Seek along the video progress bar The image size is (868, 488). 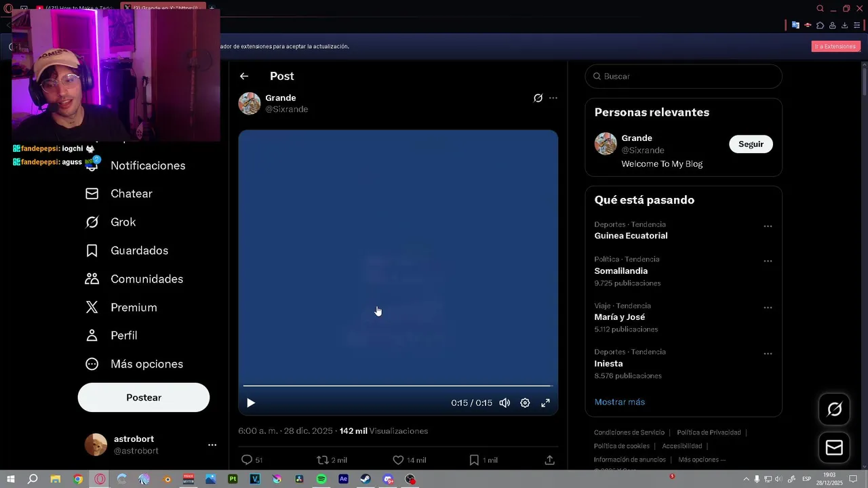click(397, 386)
